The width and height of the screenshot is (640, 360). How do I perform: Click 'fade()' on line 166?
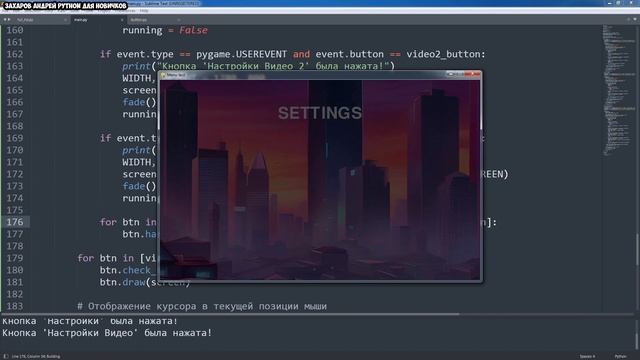pyautogui.click(x=139, y=102)
